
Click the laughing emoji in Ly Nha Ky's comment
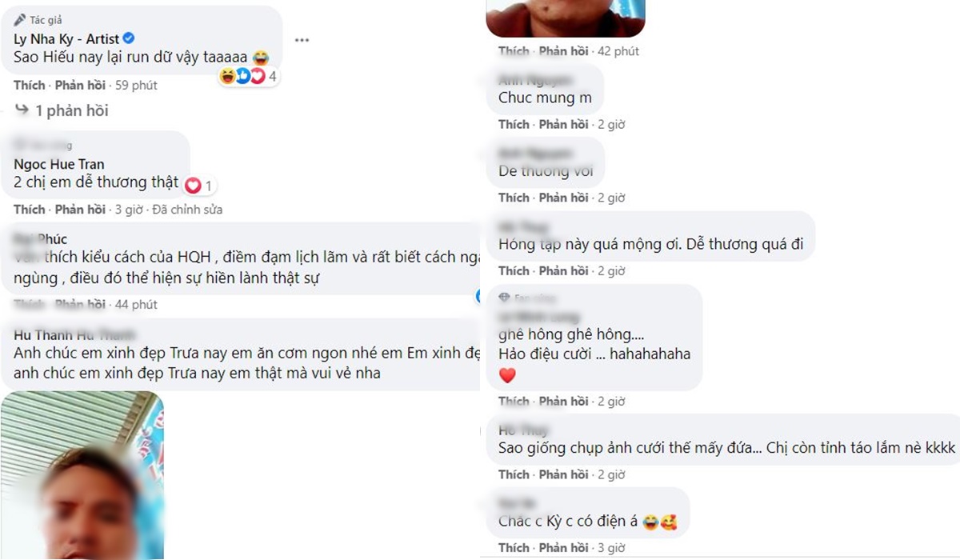pyautogui.click(x=259, y=58)
